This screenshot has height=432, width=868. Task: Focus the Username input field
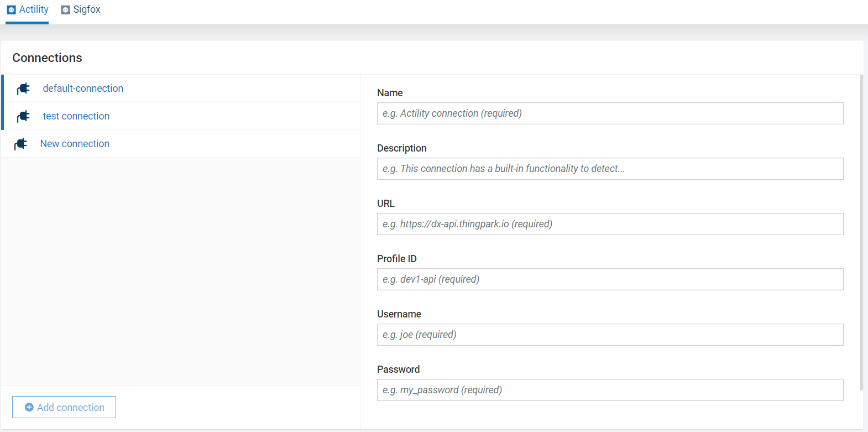coord(610,335)
